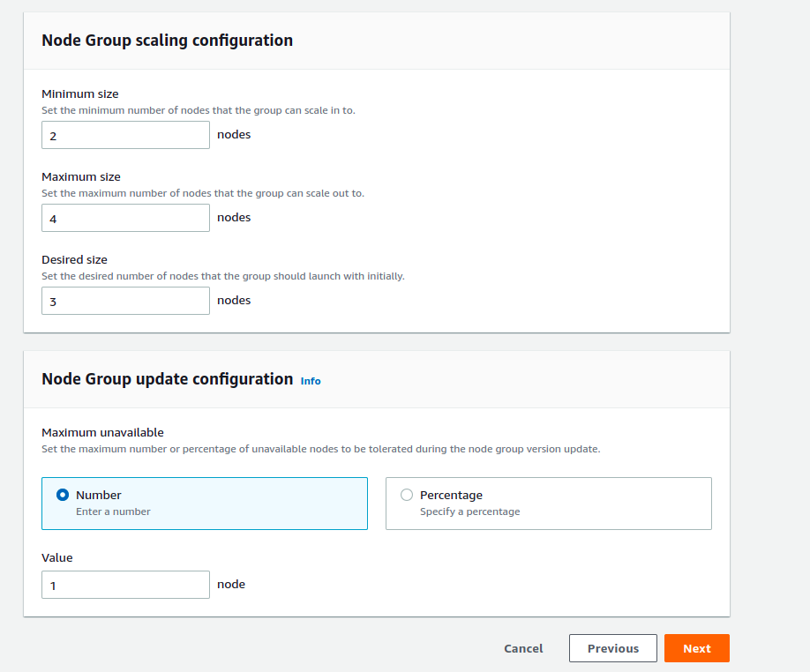The width and height of the screenshot is (810, 672).
Task: Click the 'Maximum size' field label
Action: click(81, 176)
